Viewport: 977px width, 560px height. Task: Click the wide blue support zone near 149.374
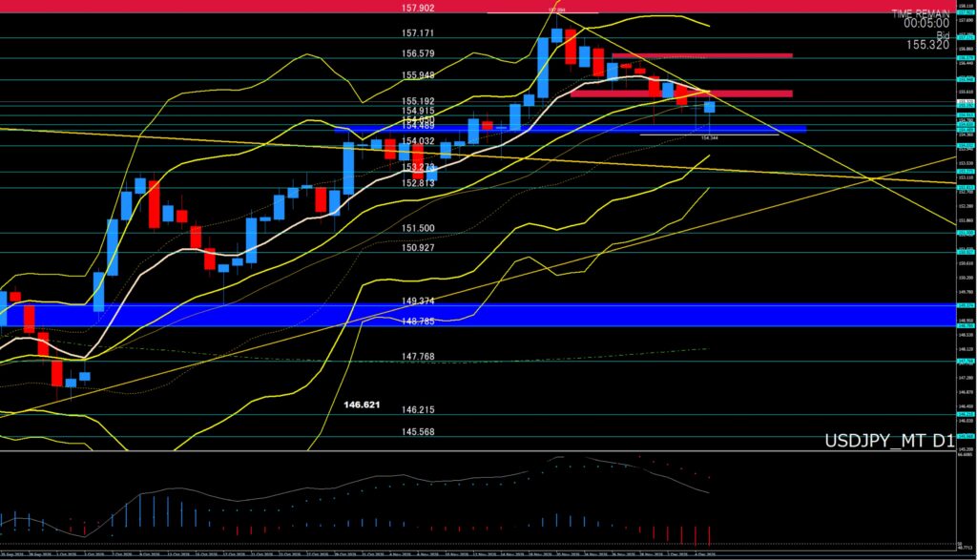click(477, 315)
